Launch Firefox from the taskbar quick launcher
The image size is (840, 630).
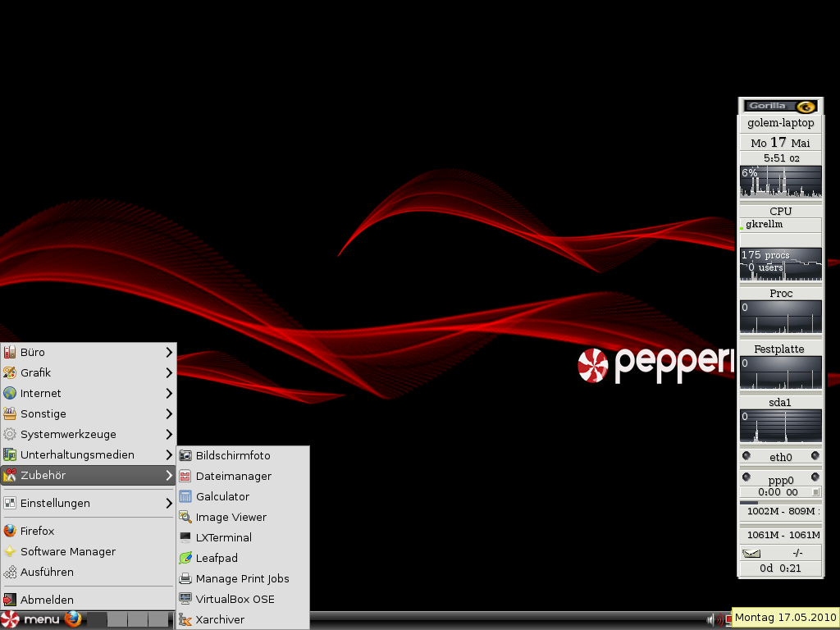tap(73, 619)
